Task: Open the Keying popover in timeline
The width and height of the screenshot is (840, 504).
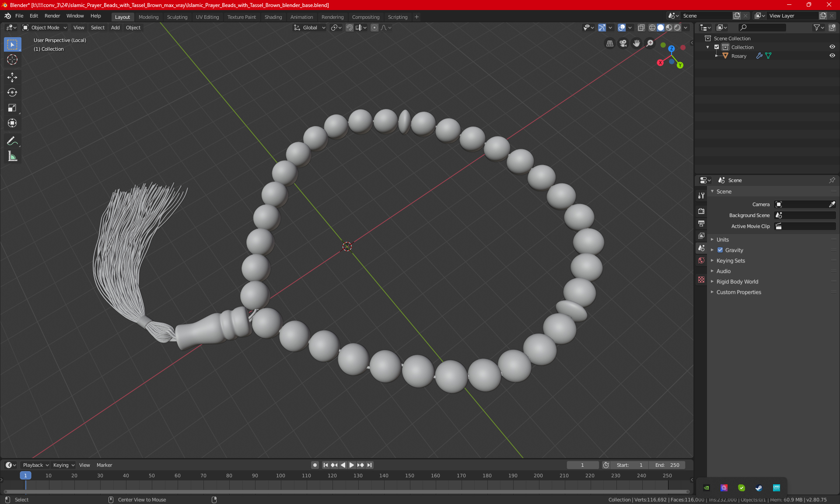Action: [x=63, y=465]
